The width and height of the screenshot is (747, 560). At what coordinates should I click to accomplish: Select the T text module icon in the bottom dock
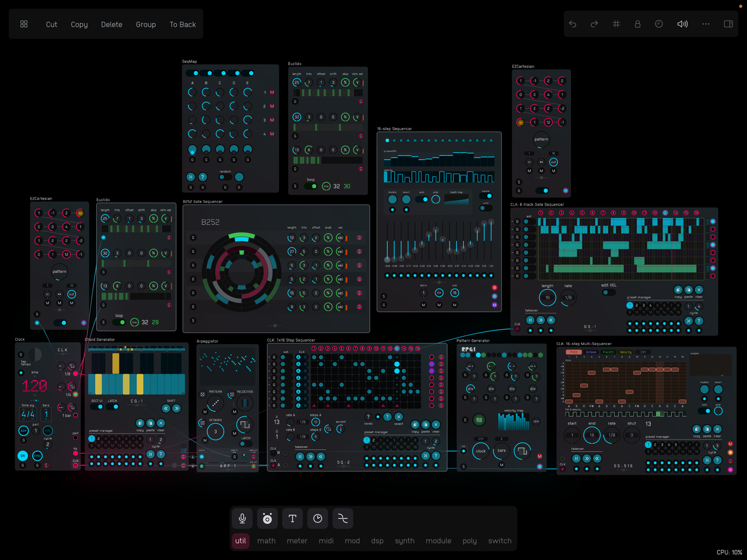coord(293,518)
